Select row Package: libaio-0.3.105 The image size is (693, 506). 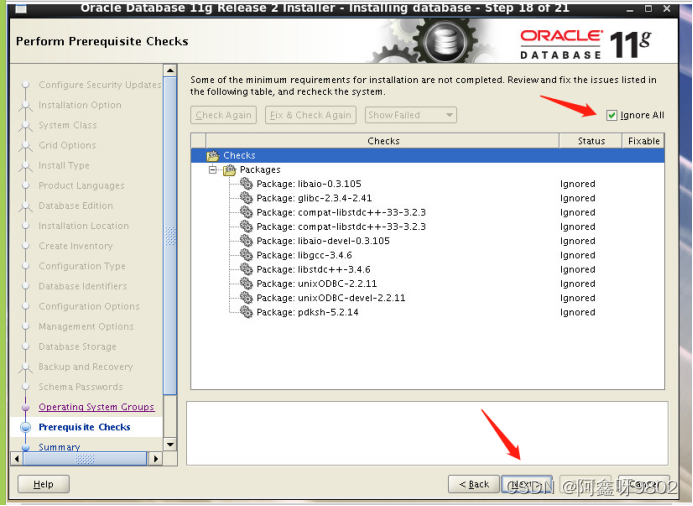[427, 184]
